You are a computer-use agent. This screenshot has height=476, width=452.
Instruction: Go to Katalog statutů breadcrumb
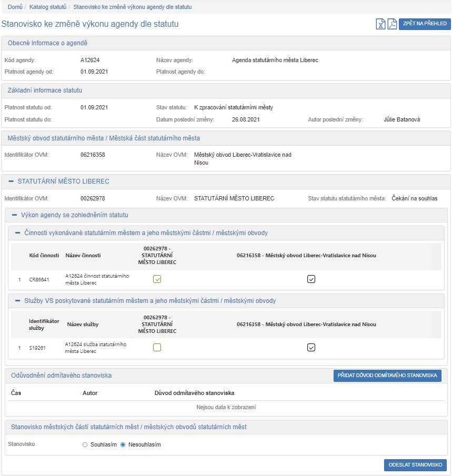point(48,7)
